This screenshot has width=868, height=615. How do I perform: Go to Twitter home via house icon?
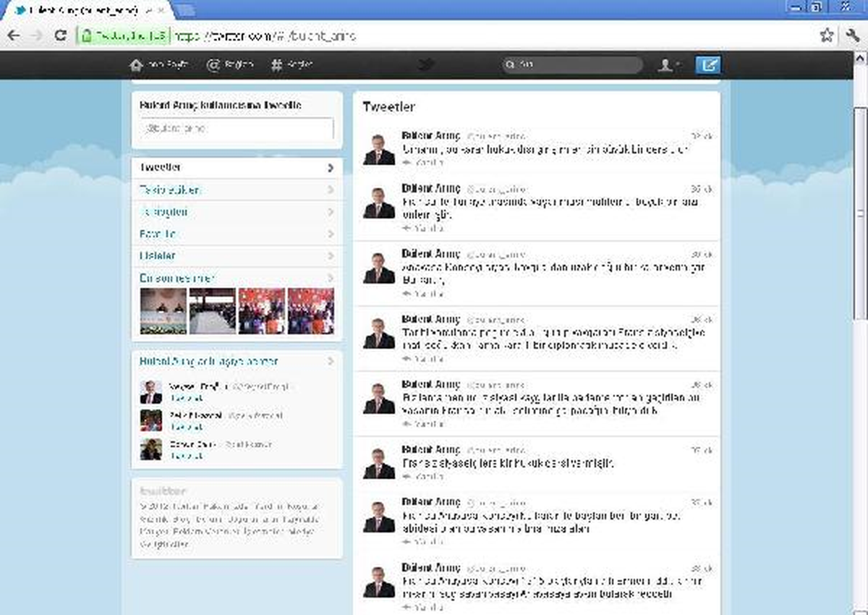pyautogui.click(x=136, y=65)
